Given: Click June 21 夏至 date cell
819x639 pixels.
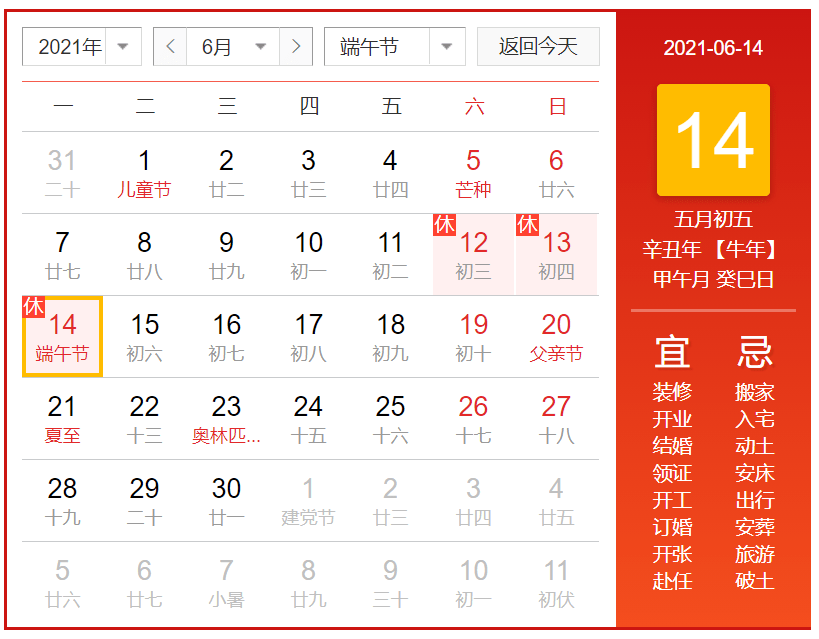Looking at the screenshot, I should (x=62, y=419).
